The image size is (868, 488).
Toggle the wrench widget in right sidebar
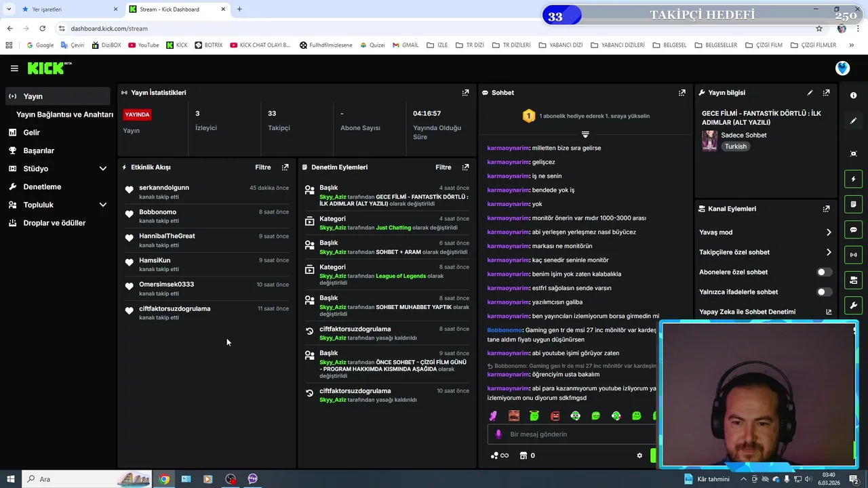[x=853, y=305]
